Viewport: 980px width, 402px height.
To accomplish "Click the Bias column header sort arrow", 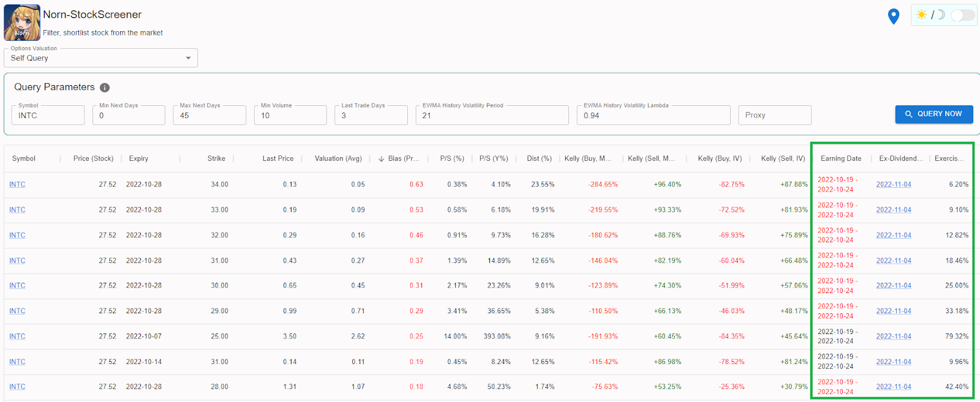I will coord(382,159).
